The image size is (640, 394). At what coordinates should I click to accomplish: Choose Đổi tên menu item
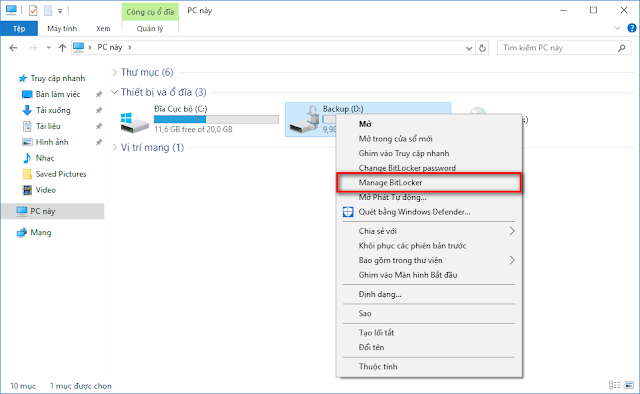429,347
